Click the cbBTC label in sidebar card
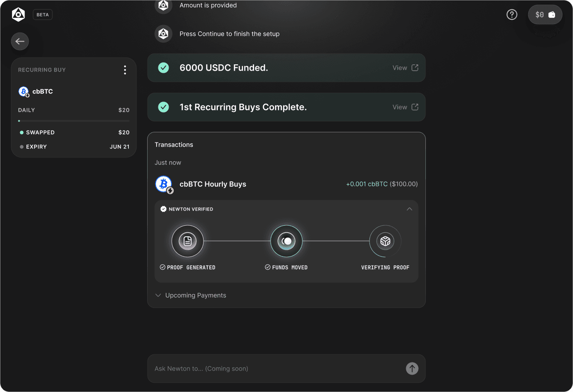573x392 pixels. pos(42,92)
